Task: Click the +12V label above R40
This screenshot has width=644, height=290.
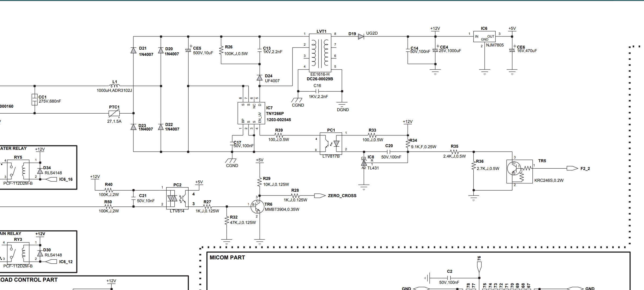Action: click(95, 177)
